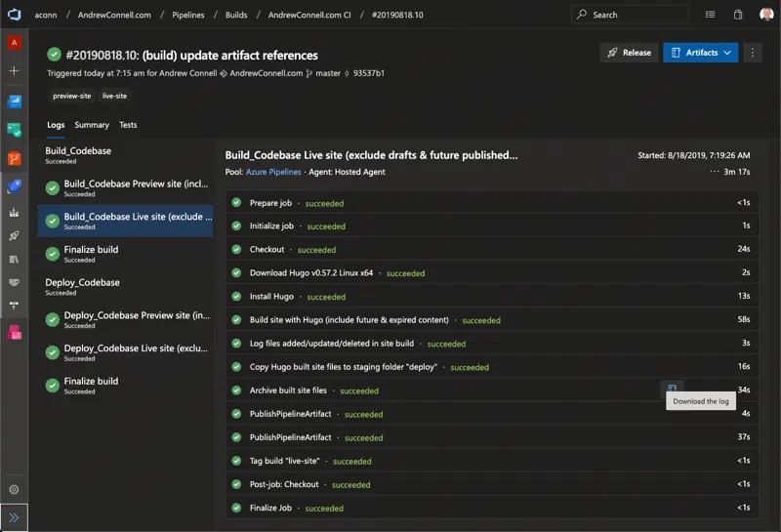The width and height of the screenshot is (781, 532).
Task: Select Finalize build under Build_Codebase
Action: coord(126,254)
